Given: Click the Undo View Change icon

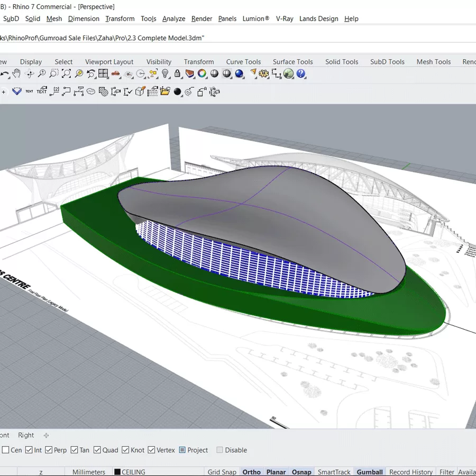Looking at the screenshot, I should [x=91, y=74].
